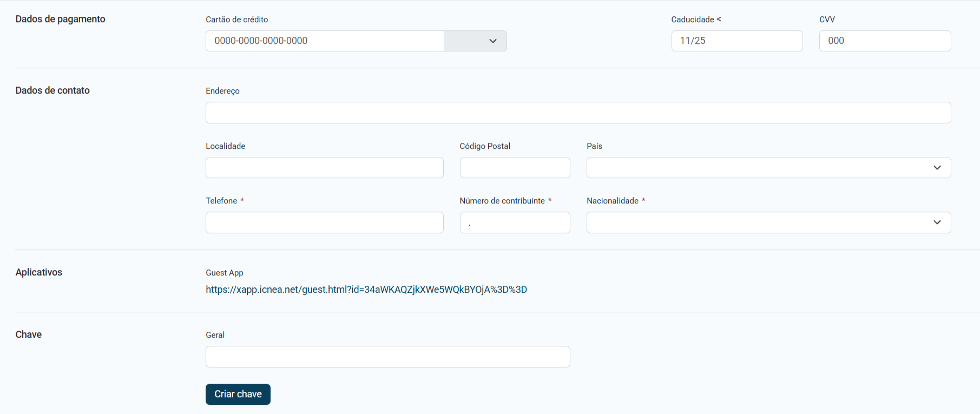Screen dimensions: 980x414
Task: Click the Criar chave button
Action: point(238,394)
